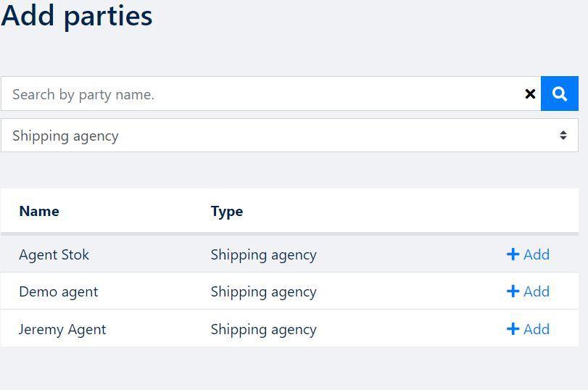
Task: Open the Shipping agency party type dropdown
Action: pyautogui.click(x=289, y=136)
